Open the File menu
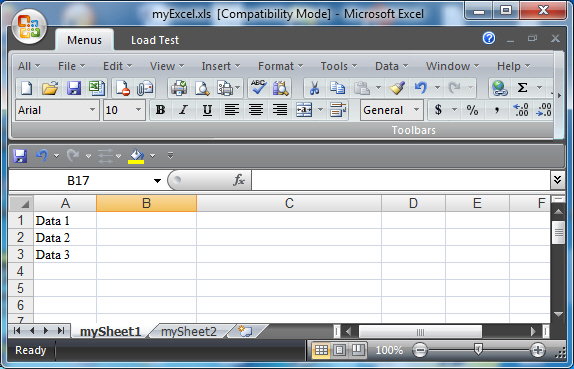The width and height of the screenshot is (574, 369). [71, 66]
